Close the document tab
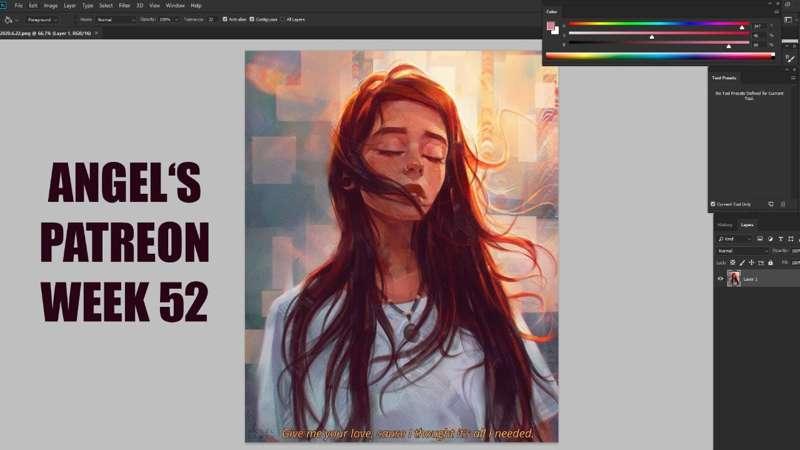This screenshot has height=450, width=800. click(96, 33)
